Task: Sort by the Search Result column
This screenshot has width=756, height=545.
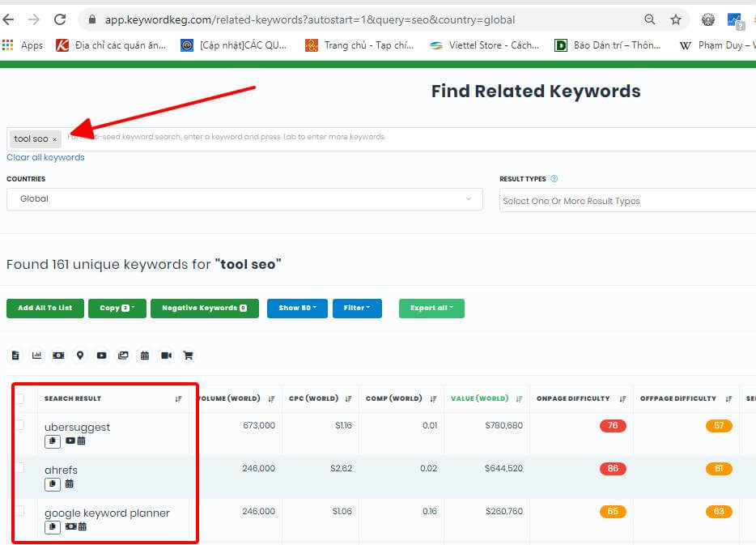Action: click(x=178, y=399)
